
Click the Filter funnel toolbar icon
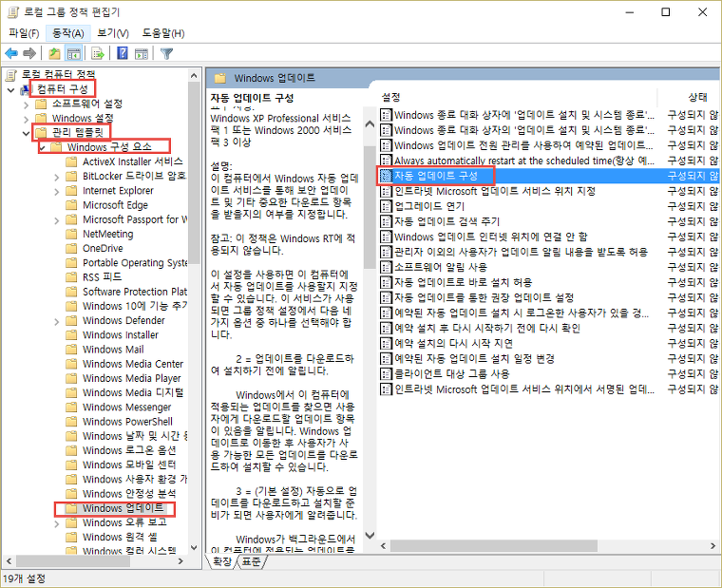[x=166, y=53]
